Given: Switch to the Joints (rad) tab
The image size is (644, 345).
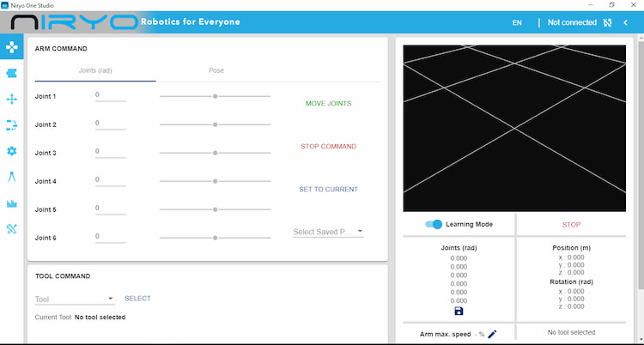Looking at the screenshot, I should click(x=95, y=70).
